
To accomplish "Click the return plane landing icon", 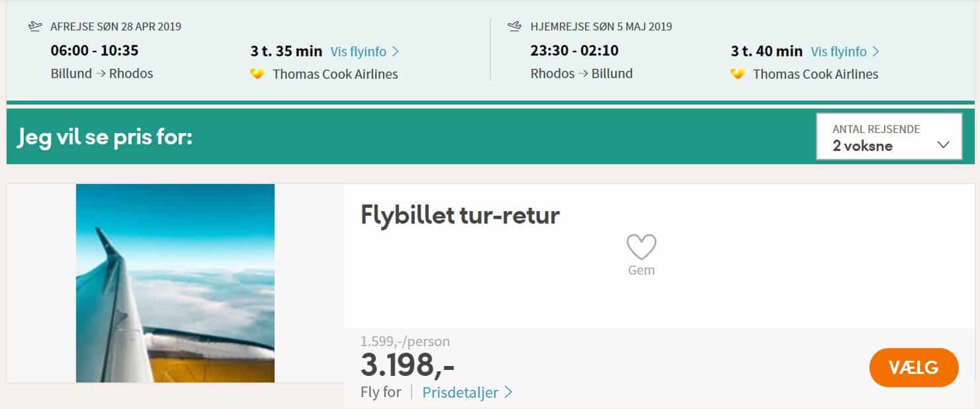I will pyautogui.click(x=514, y=26).
